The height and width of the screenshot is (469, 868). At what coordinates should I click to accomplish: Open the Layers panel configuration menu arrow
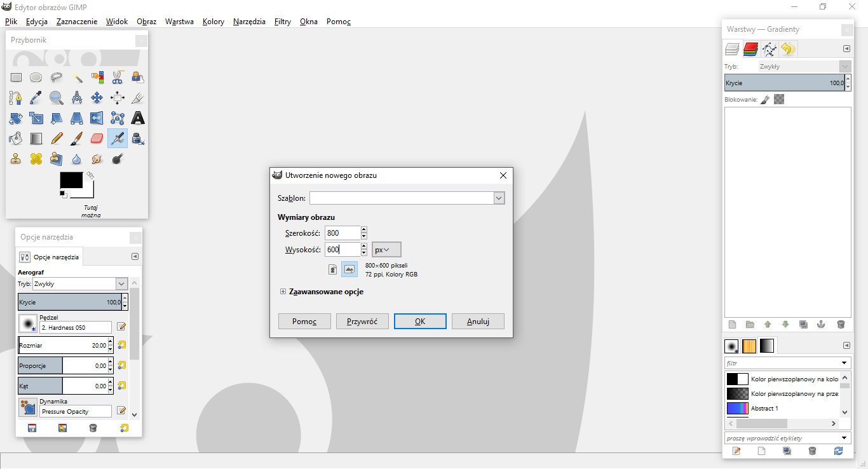846,49
